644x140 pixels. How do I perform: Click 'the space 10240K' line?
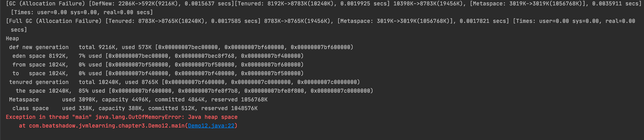tap(43, 91)
